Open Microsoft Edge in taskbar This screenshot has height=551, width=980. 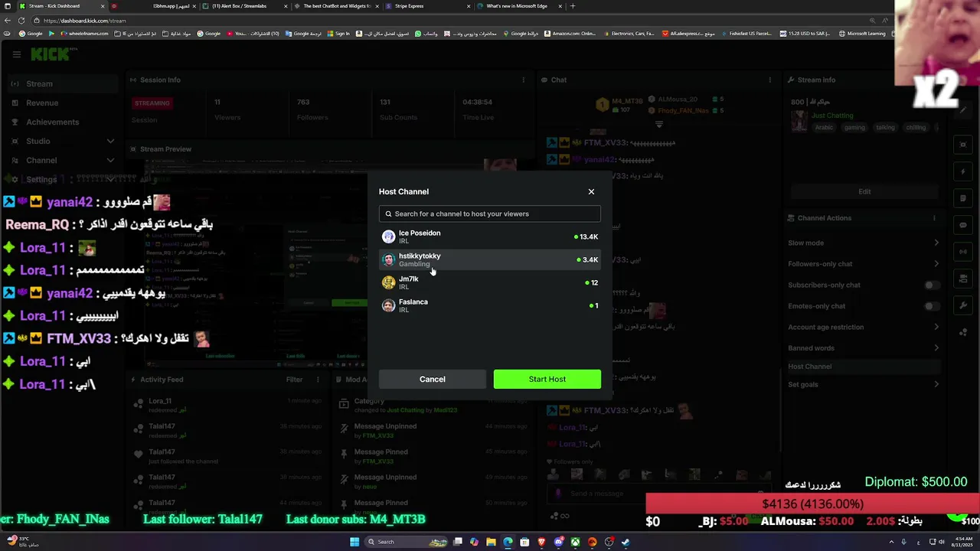tap(508, 542)
